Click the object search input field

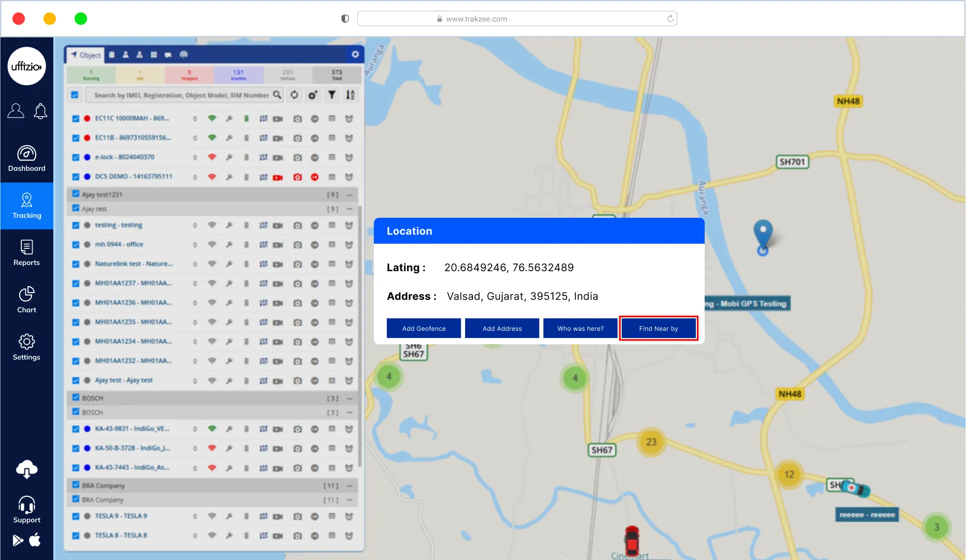pyautogui.click(x=181, y=95)
